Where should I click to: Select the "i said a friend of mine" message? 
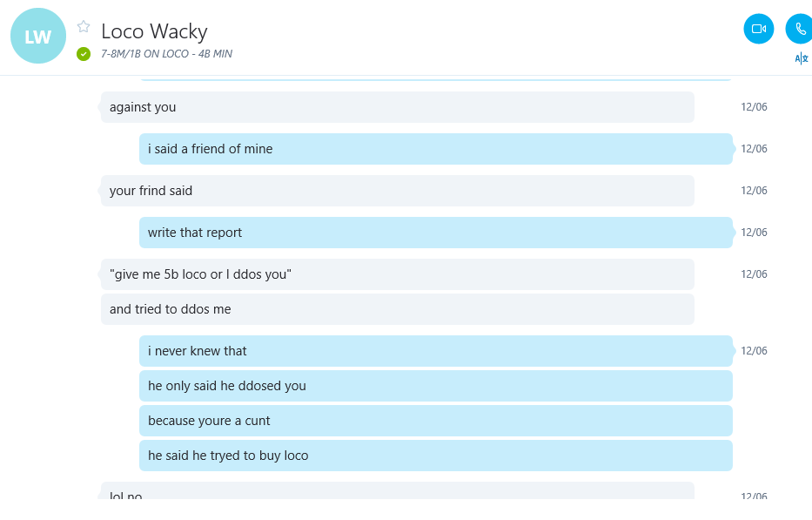coord(435,149)
